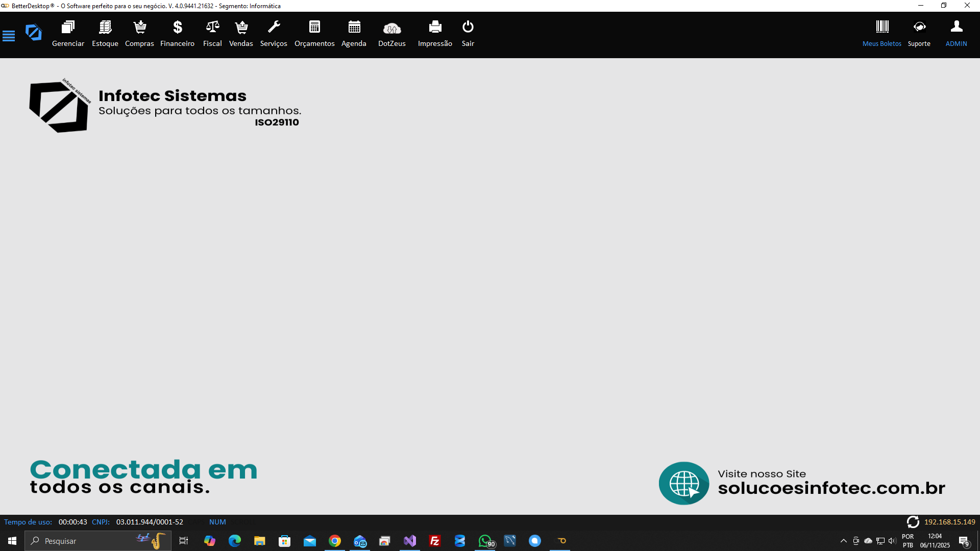
Task: Open the Serviços module
Action: coord(274,33)
